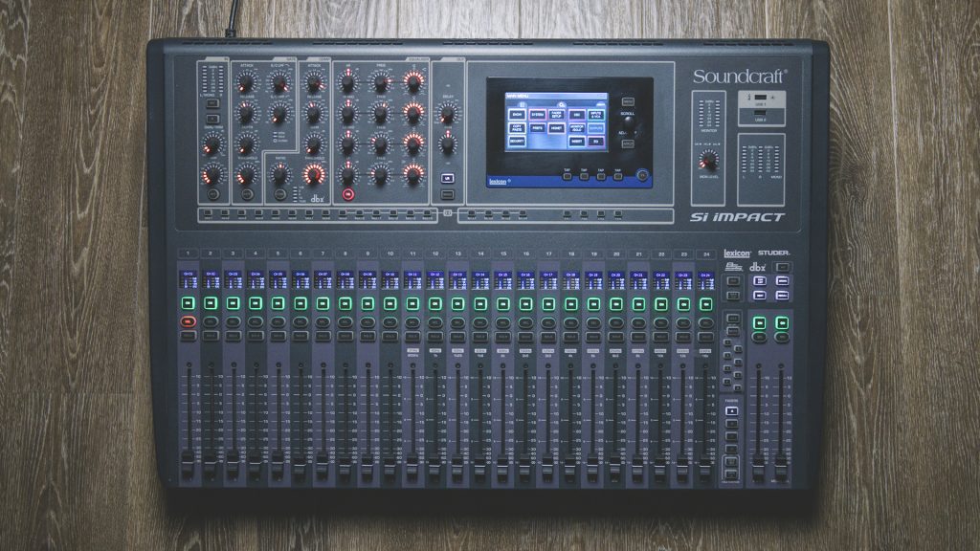The width and height of the screenshot is (980, 551).
Task: Tap the SECURITY button on touchscreen
Action: tap(517, 140)
